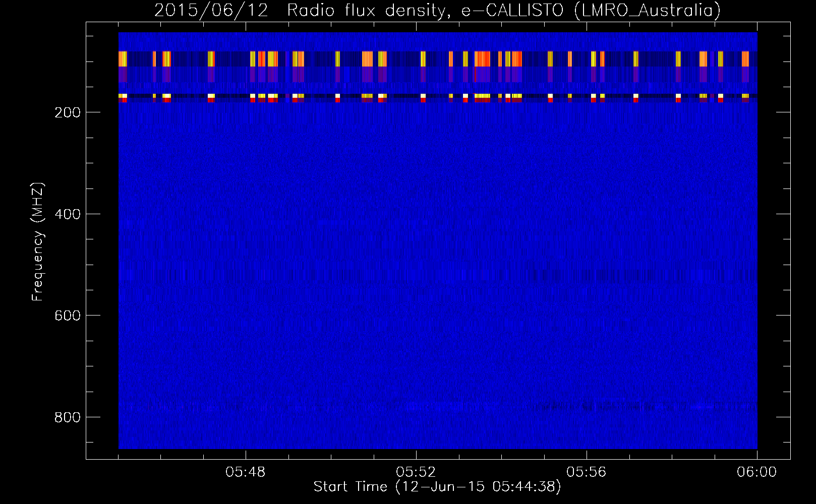816x504 pixels.
Task: Click the 05:52 time tick label
Action: pos(416,472)
